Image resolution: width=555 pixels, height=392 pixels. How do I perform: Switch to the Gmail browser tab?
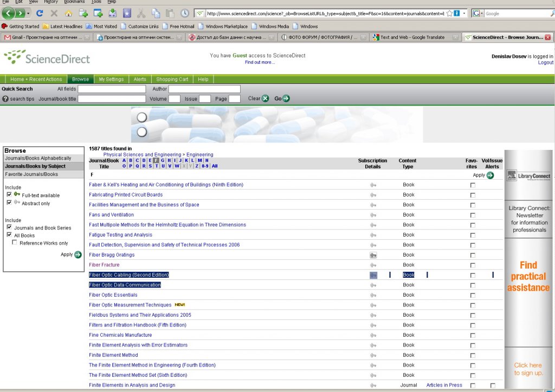click(x=47, y=37)
